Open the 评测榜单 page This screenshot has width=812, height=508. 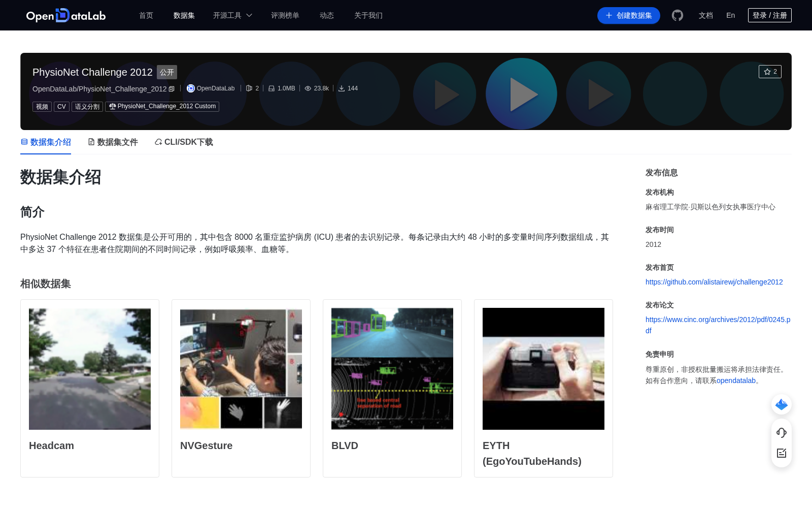click(x=285, y=15)
